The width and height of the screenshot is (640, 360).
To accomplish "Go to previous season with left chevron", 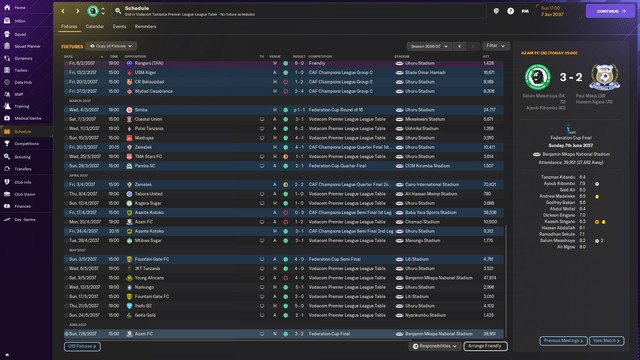I will [460, 46].
